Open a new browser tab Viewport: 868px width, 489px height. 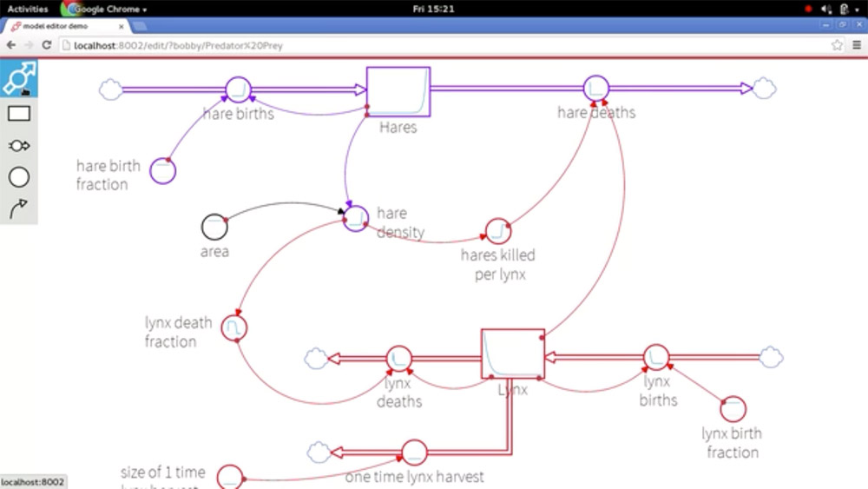point(140,26)
